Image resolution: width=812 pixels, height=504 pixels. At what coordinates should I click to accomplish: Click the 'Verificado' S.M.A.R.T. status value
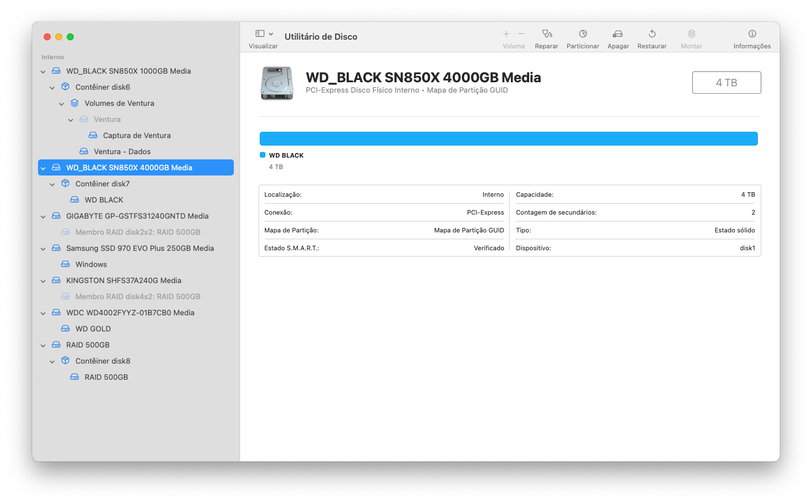[489, 248]
